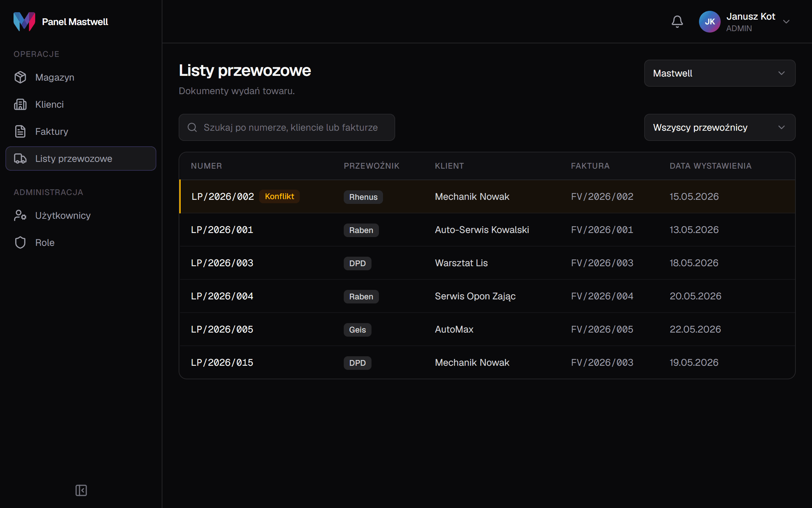
Task: Open the notifications bell
Action: 677,22
